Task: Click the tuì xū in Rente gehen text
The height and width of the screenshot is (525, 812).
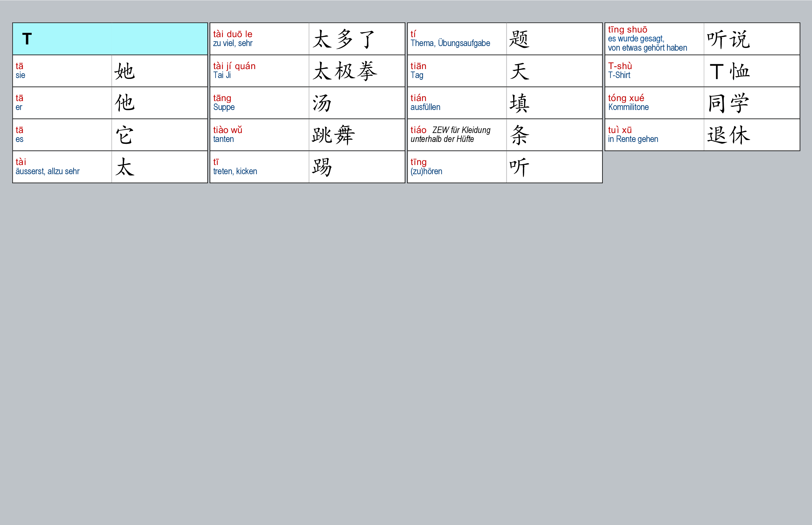Action: coord(633,135)
